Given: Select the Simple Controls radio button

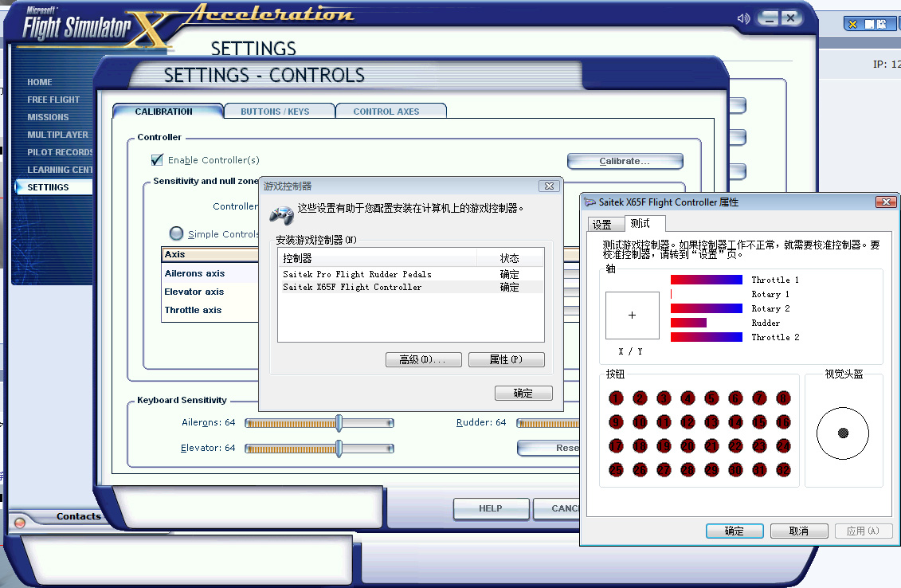Looking at the screenshot, I should 176,233.
